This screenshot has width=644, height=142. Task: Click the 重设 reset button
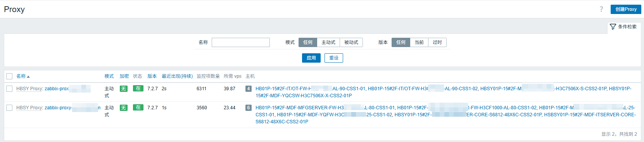[x=334, y=58]
